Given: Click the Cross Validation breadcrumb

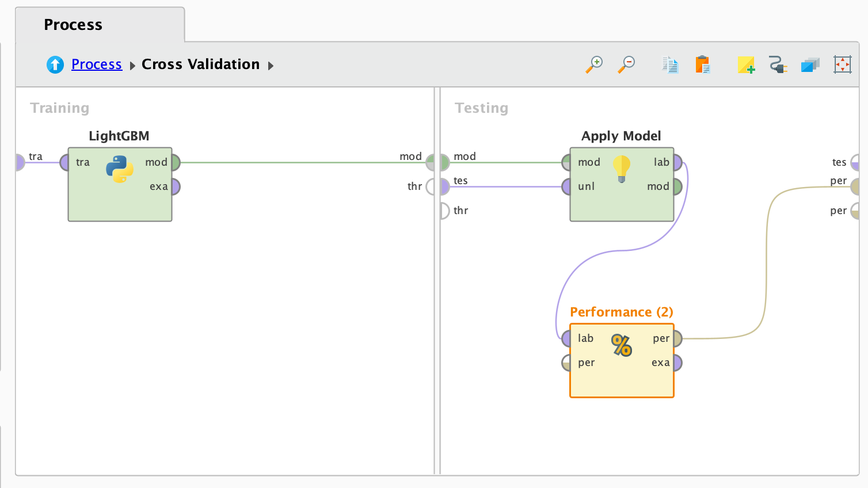Looking at the screenshot, I should (x=200, y=64).
